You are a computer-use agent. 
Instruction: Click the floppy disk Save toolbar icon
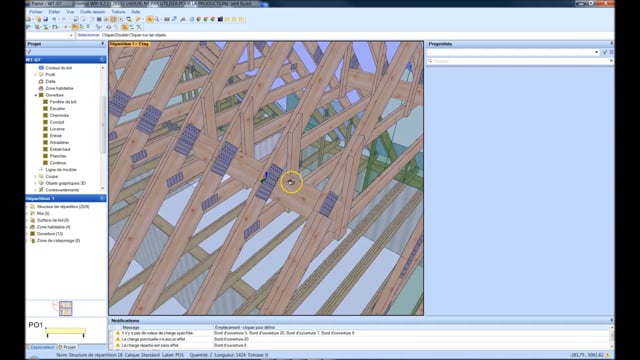[x=45, y=19]
